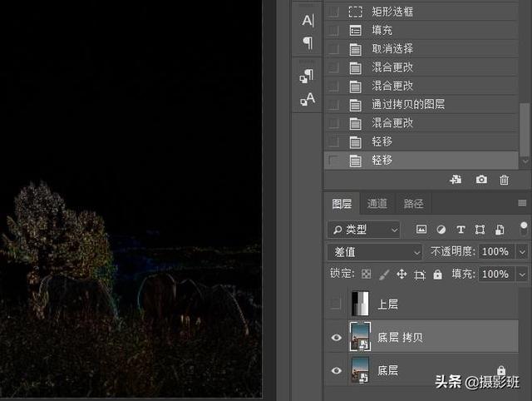The image size is (532, 401).
Task: Select the 矩形选框 history state icon
Action: pos(355,12)
